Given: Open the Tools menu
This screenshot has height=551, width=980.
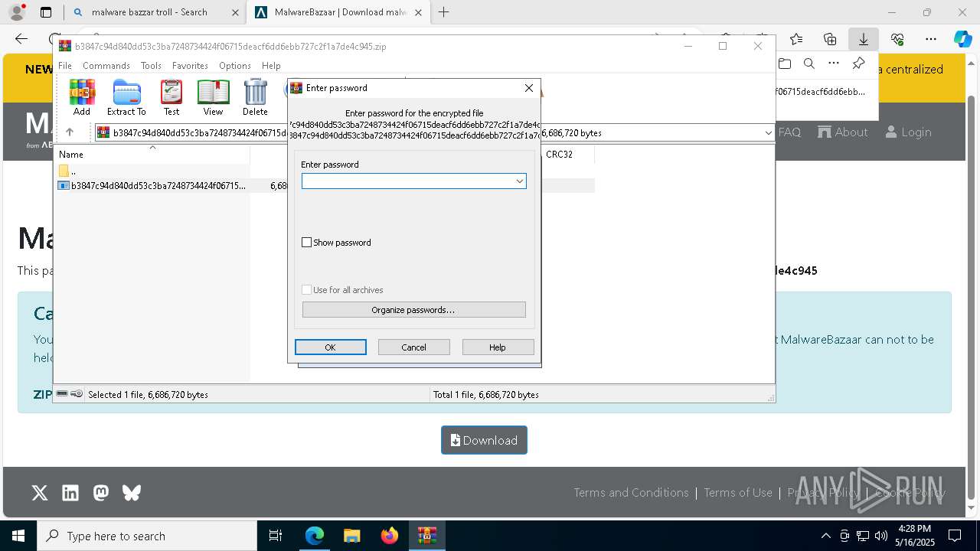Looking at the screenshot, I should tap(151, 66).
